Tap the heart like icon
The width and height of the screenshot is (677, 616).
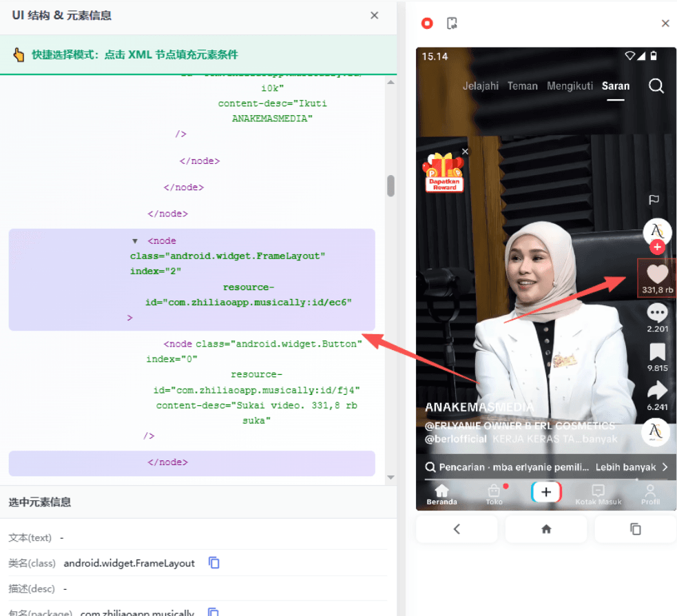657,274
